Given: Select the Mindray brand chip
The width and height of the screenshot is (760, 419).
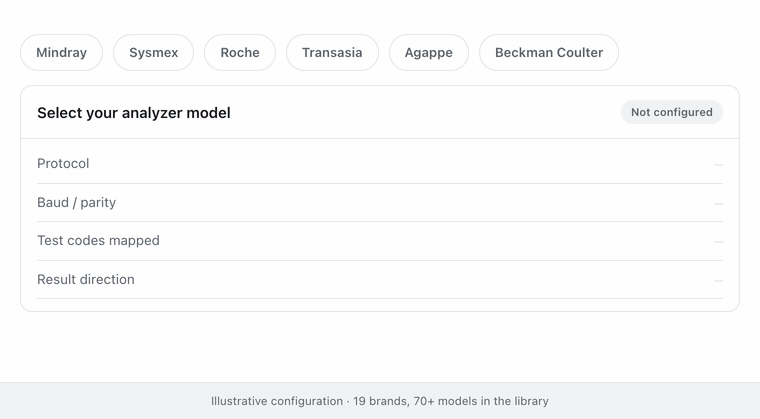Looking at the screenshot, I should point(62,52).
